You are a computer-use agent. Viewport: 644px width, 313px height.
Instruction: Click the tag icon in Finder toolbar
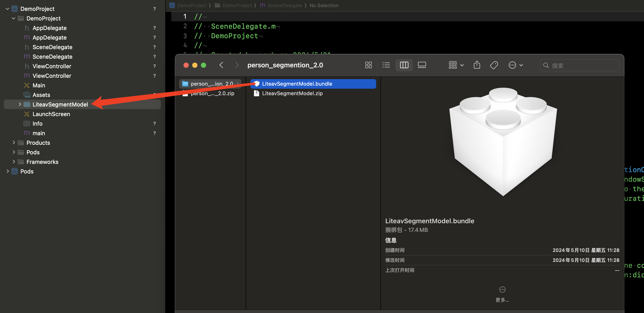click(494, 65)
